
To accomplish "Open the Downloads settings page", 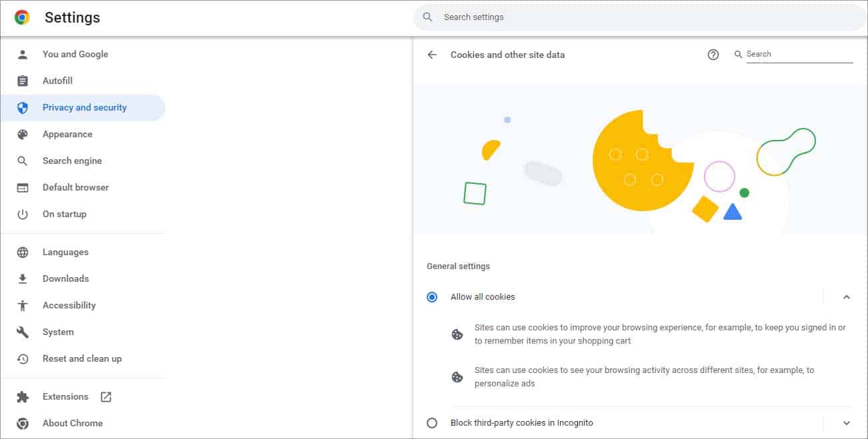I will pos(65,279).
